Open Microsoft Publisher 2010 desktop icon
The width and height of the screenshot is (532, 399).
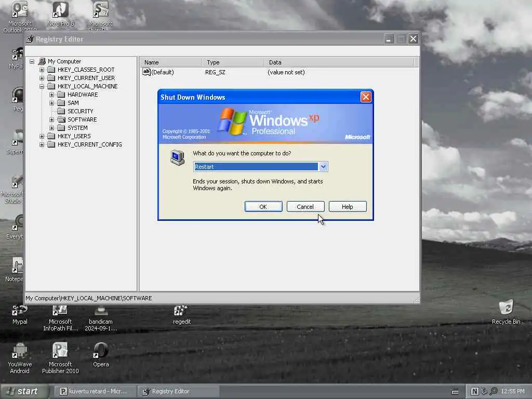pyautogui.click(x=60, y=358)
